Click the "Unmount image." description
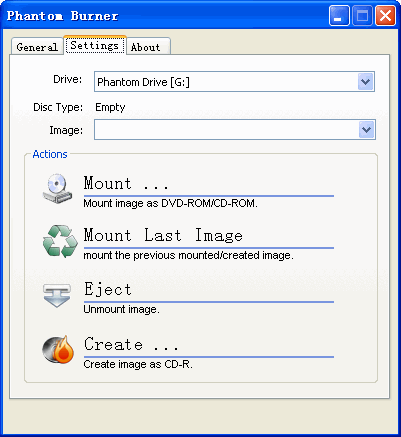Screen dimensions: 401x437 coord(121,309)
